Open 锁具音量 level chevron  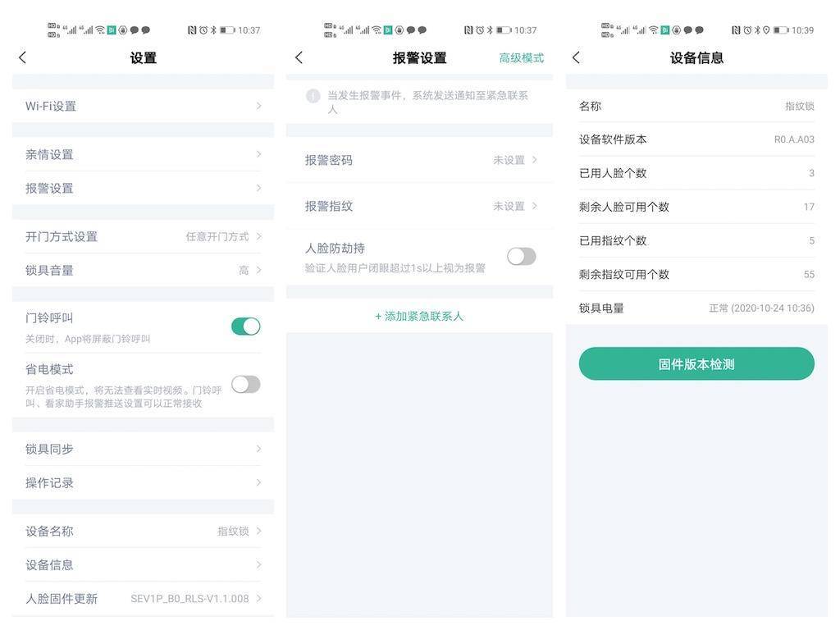pos(258,270)
